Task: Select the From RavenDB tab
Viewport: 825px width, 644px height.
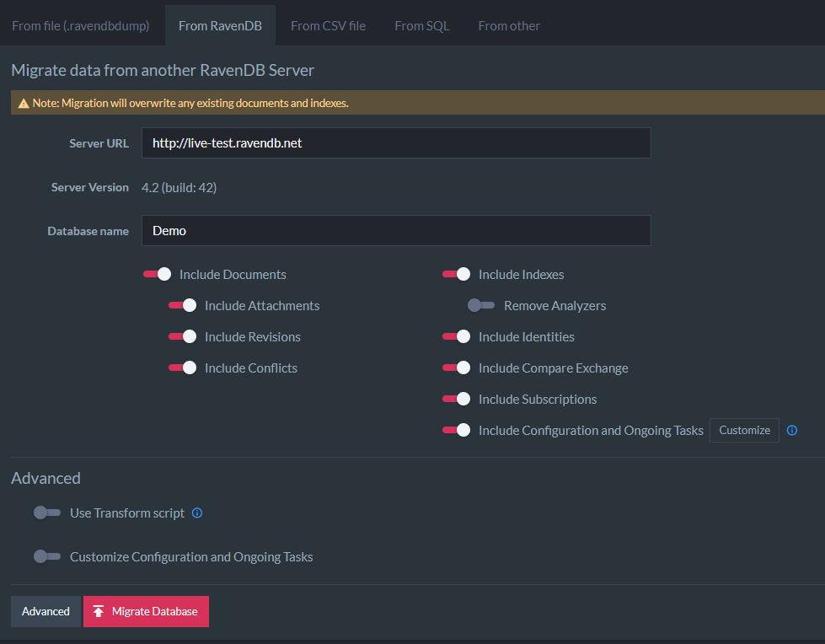Action: tap(220, 26)
